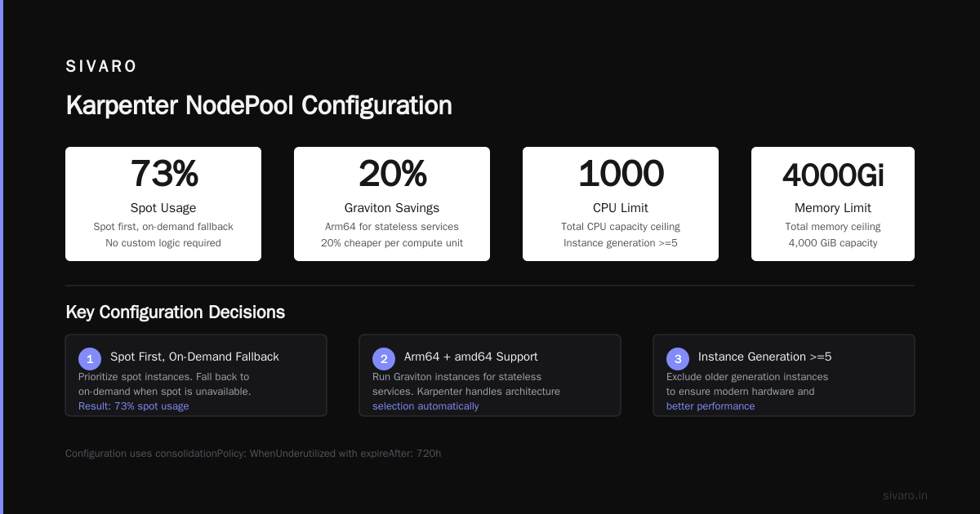The height and width of the screenshot is (514, 980).
Task: Click the '73%' figure
Action: pos(163,174)
